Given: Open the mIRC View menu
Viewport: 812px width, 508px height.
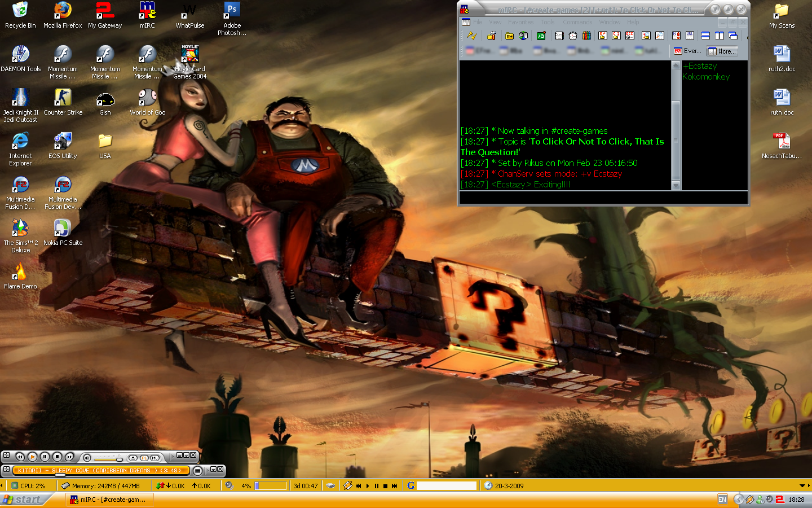Looking at the screenshot, I should point(495,22).
